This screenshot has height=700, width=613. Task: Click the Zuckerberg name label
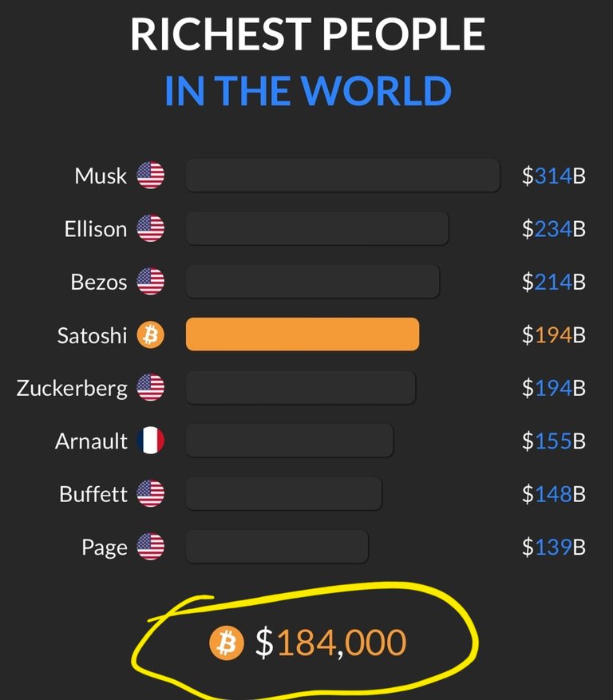point(72,389)
